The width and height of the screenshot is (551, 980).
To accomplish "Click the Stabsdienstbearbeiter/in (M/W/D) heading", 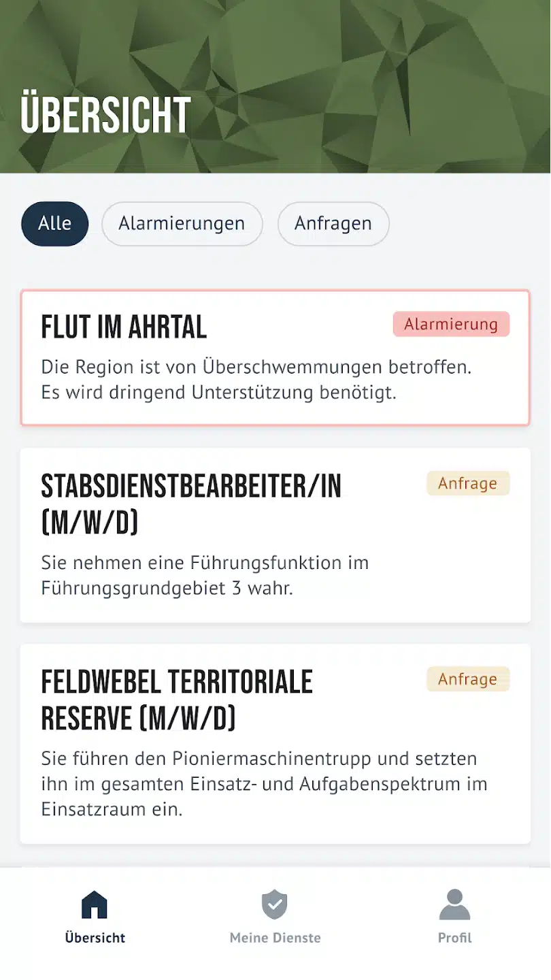I will click(191, 504).
